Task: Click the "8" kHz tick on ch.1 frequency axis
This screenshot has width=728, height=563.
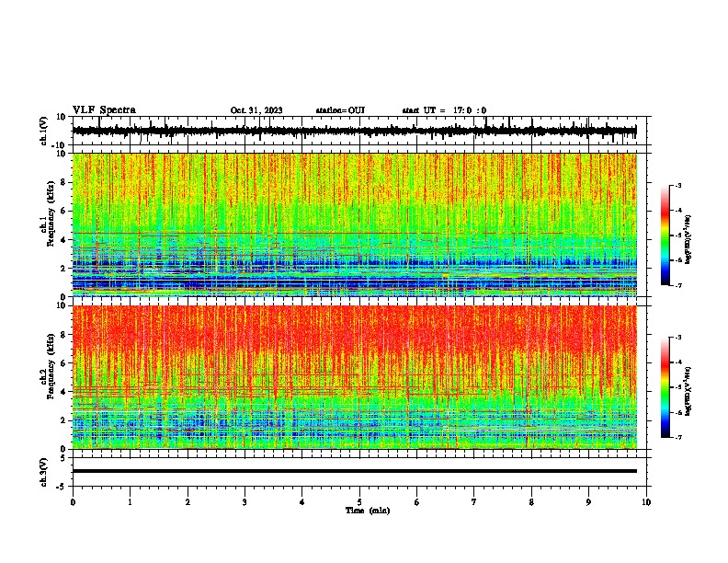Action: [64, 182]
